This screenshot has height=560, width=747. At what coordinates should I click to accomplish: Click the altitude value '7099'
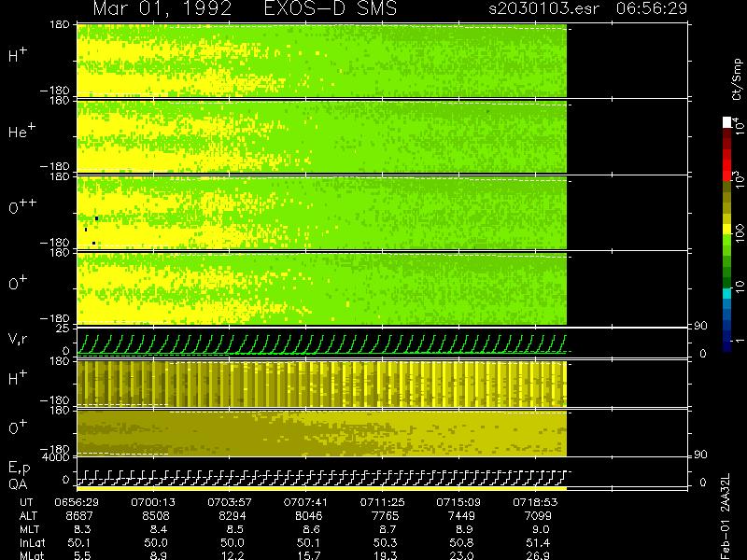pos(538,516)
